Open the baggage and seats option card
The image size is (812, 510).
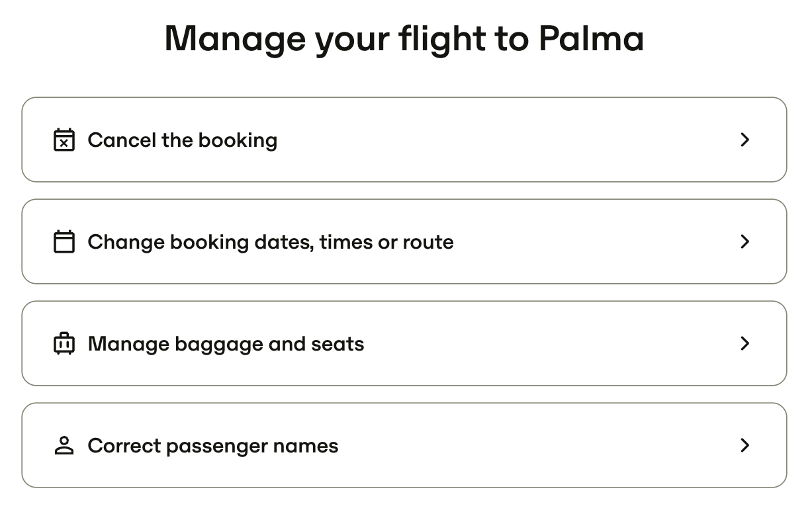(x=404, y=343)
